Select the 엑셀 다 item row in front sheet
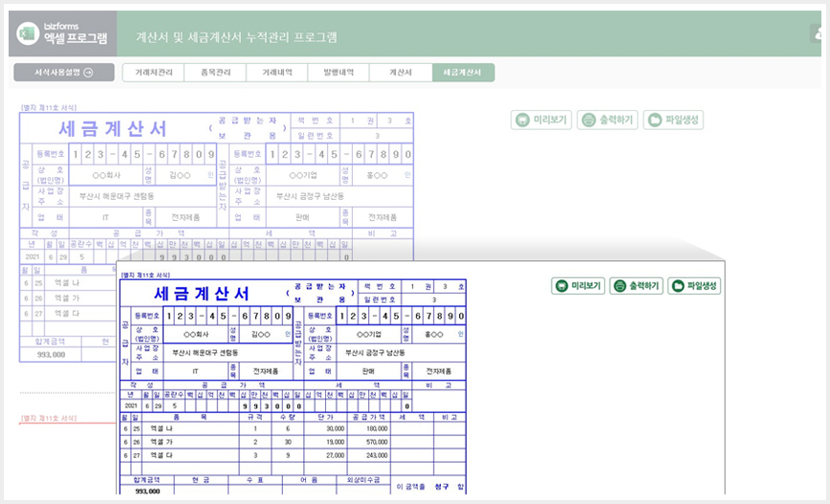 pos(293,455)
